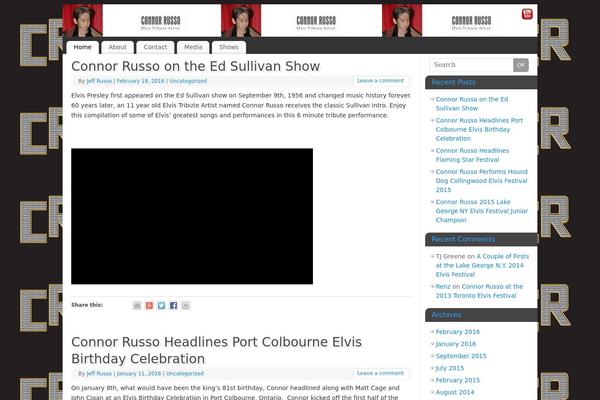The height and width of the screenshot is (400, 600).
Task: Open the Ed Sullivan Show post title
Action: click(196, 66)
